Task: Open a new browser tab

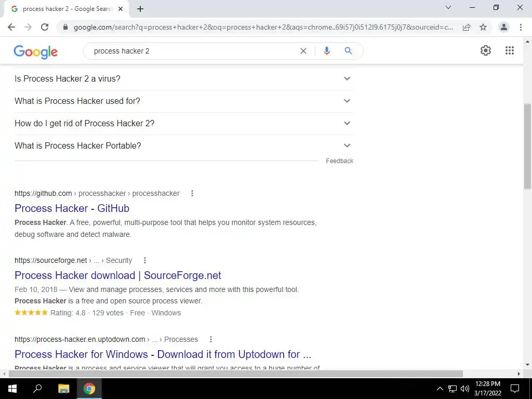Action: click(140, 9)
